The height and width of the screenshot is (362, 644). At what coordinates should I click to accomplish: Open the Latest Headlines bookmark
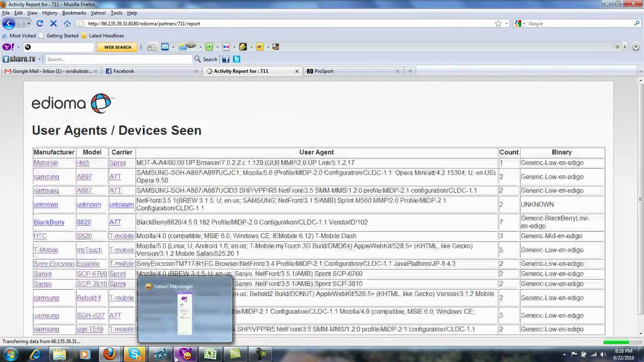pos(103,36)
